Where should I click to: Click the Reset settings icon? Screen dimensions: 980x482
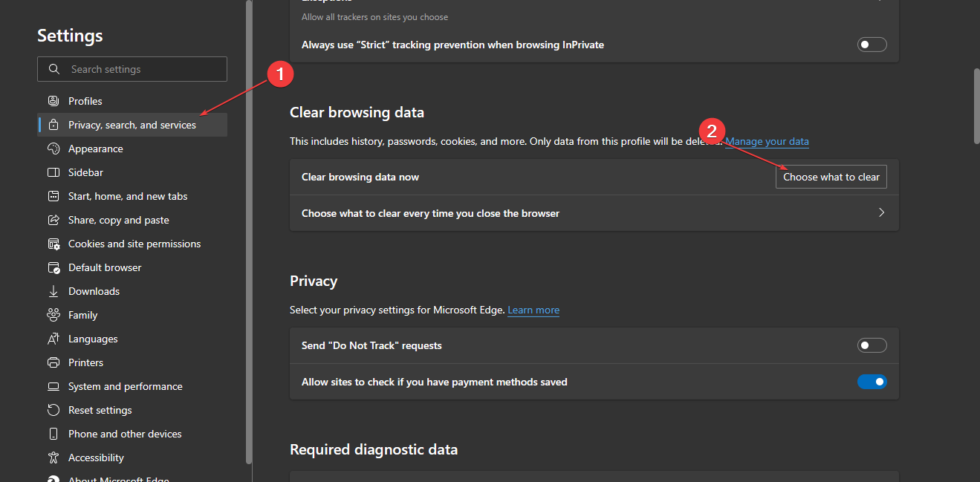point(53,410)
